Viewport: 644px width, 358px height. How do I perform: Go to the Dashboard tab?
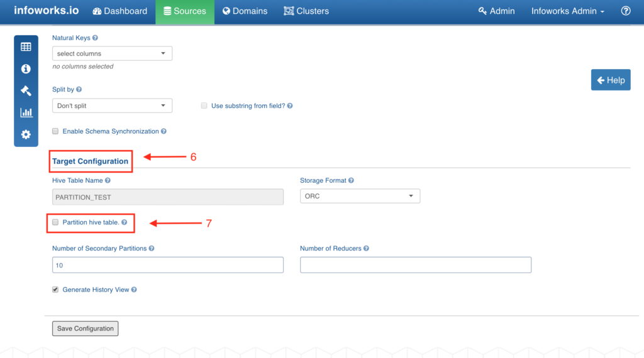tap(120, 11)
